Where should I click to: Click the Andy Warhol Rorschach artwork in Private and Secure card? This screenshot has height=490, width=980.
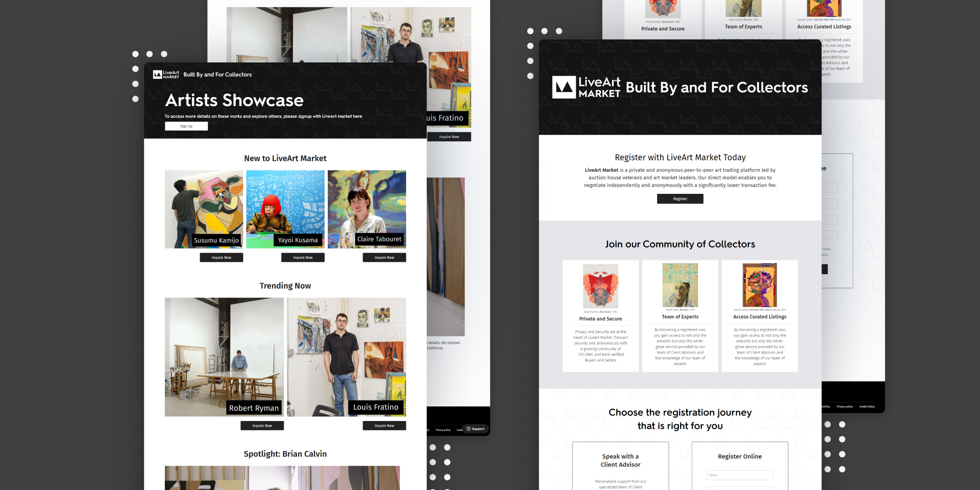click(601, 286)
